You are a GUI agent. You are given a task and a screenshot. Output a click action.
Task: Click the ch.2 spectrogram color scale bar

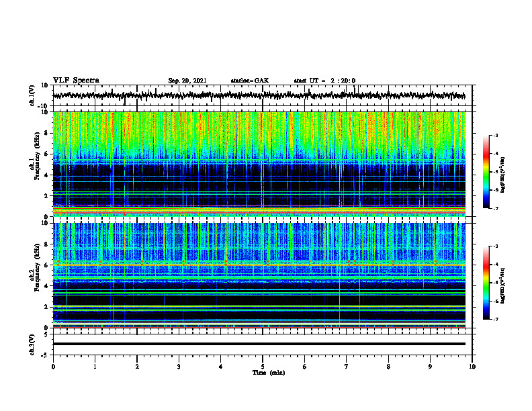coord(486,283)
